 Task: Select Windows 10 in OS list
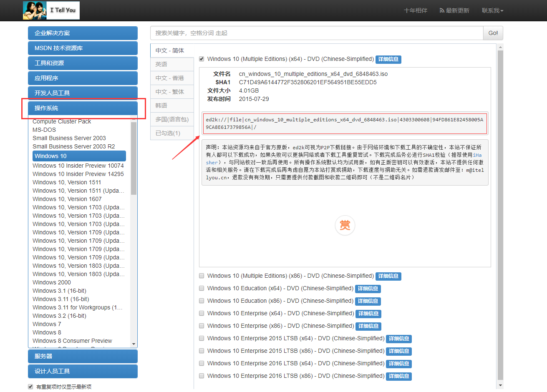(79, 156)
